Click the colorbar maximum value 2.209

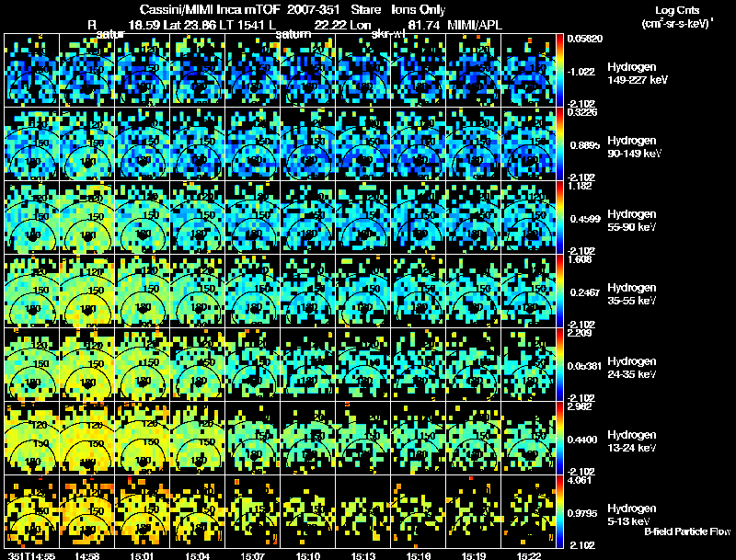580,334
